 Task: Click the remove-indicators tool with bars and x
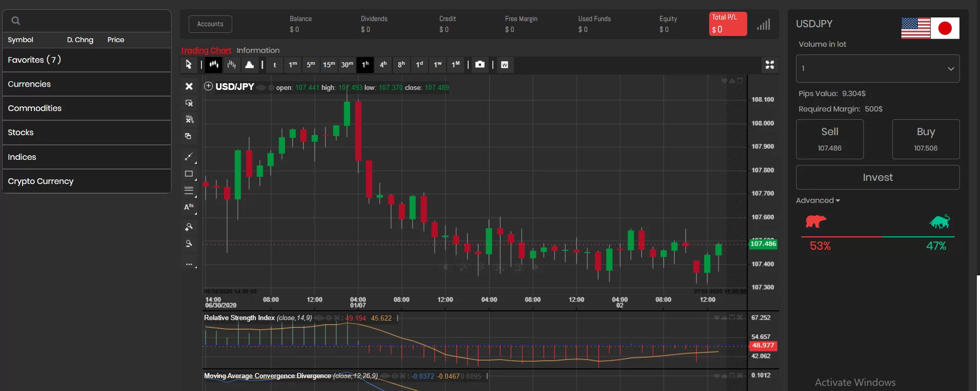[189, 119]
